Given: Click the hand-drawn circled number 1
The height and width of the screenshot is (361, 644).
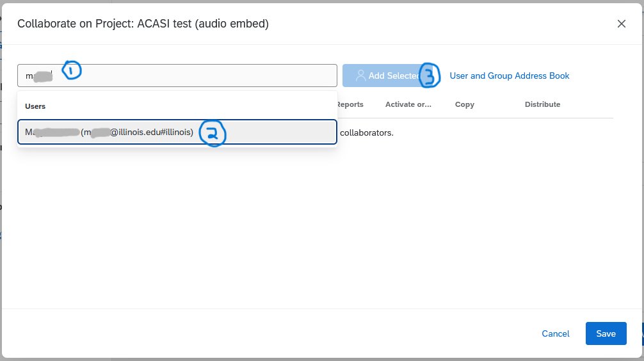Looking at the screenshot, I should [x=71, y=70].
